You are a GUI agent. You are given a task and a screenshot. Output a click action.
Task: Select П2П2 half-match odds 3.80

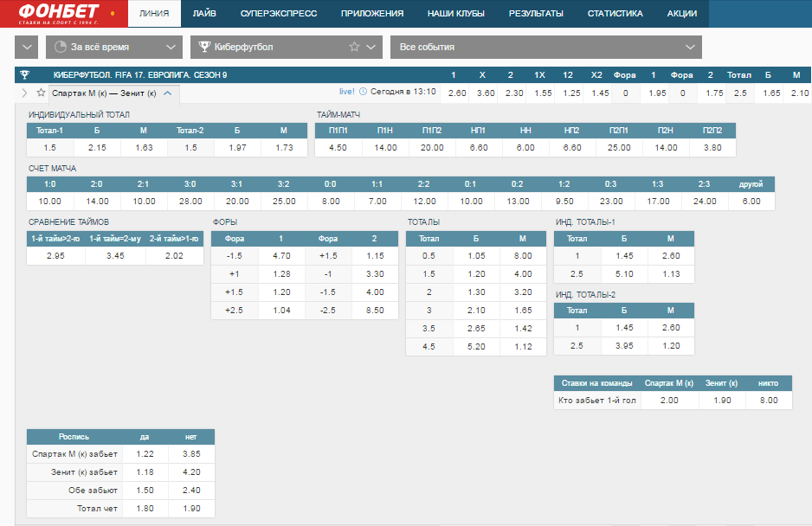tap(712, 148)
